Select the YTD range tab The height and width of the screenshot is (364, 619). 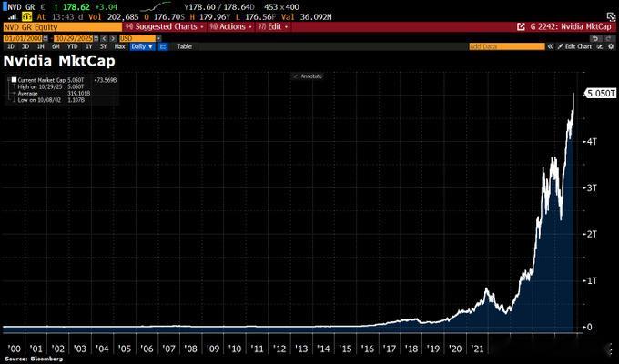coord(72,46)
